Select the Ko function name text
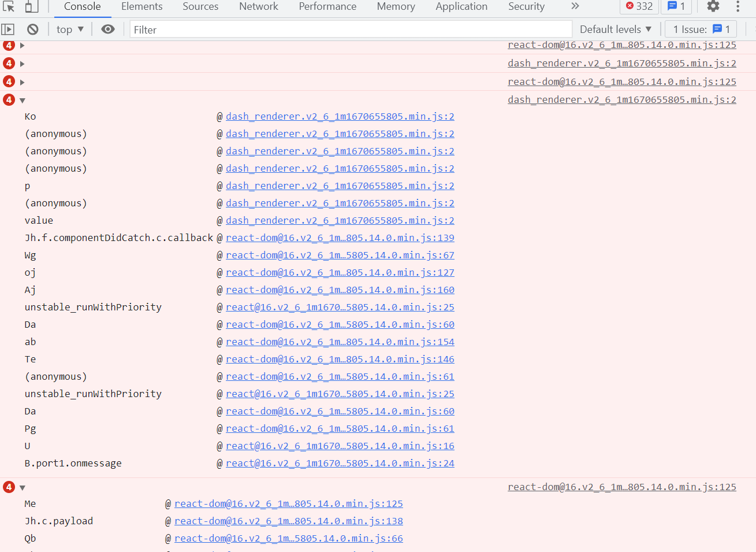This screenshot has width=756, height=552. coord(31,117)
